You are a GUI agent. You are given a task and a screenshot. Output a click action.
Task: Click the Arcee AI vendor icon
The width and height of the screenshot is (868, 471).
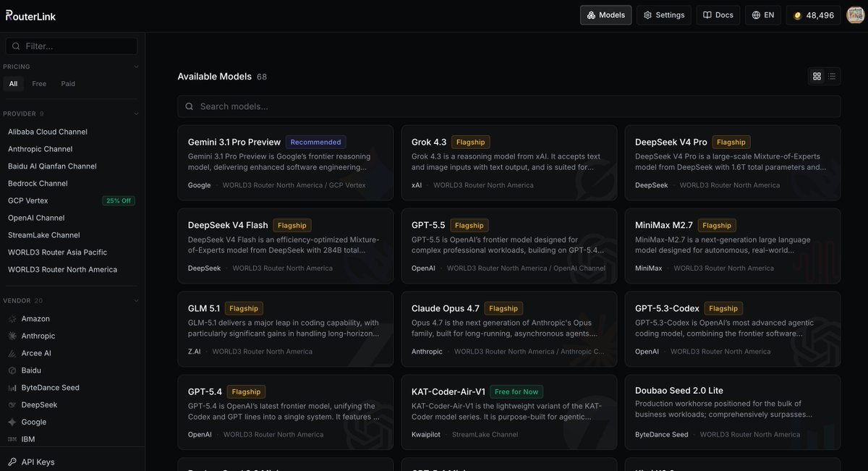pos(12,354)
